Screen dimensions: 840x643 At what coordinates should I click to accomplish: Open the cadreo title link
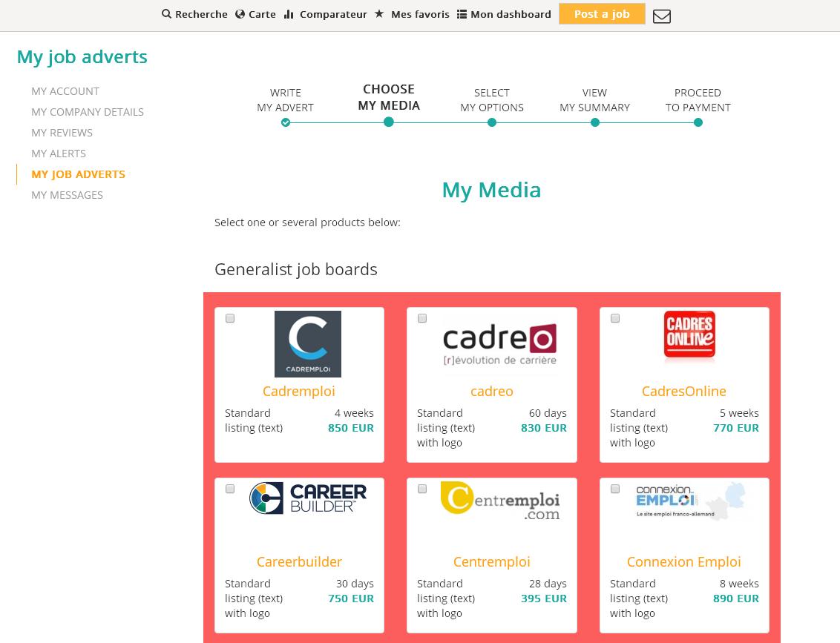click(x=492, y=392)
